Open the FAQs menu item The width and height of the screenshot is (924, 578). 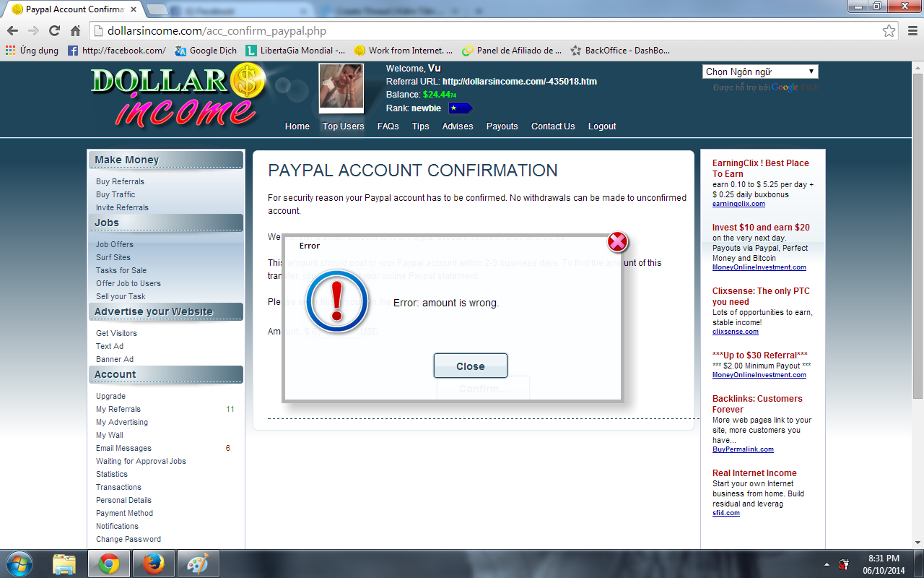point(388,126)
